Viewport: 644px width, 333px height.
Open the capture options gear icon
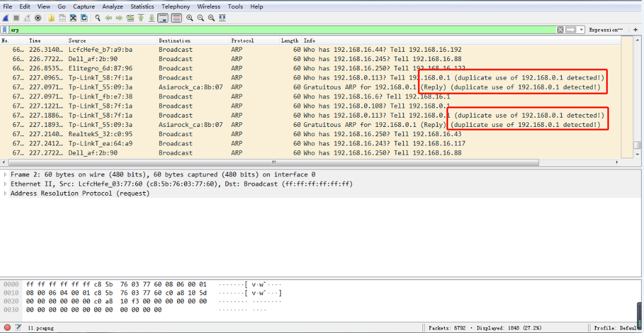(x=38, y=18)
